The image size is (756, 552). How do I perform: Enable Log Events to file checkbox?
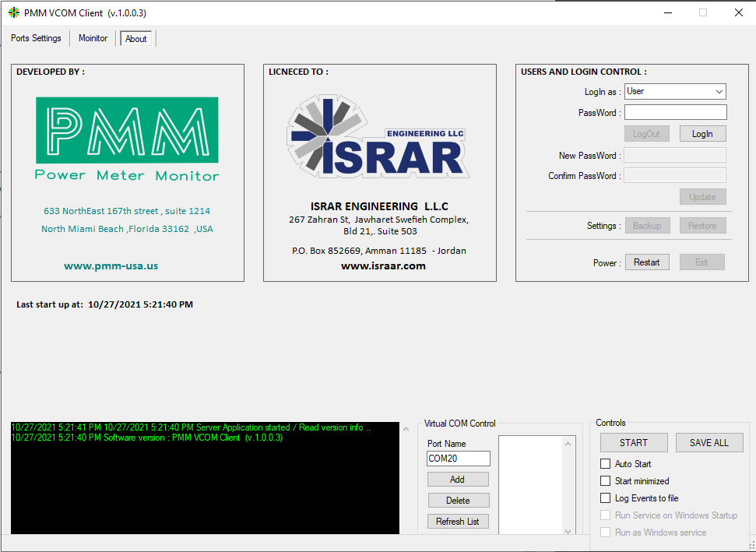pyautogui.click(x=605, y=498)
